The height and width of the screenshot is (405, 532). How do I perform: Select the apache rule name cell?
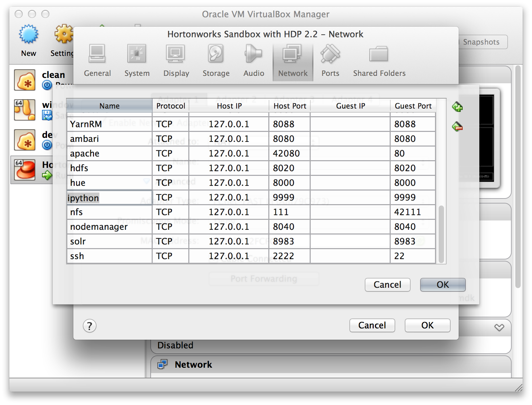(109, 153)
